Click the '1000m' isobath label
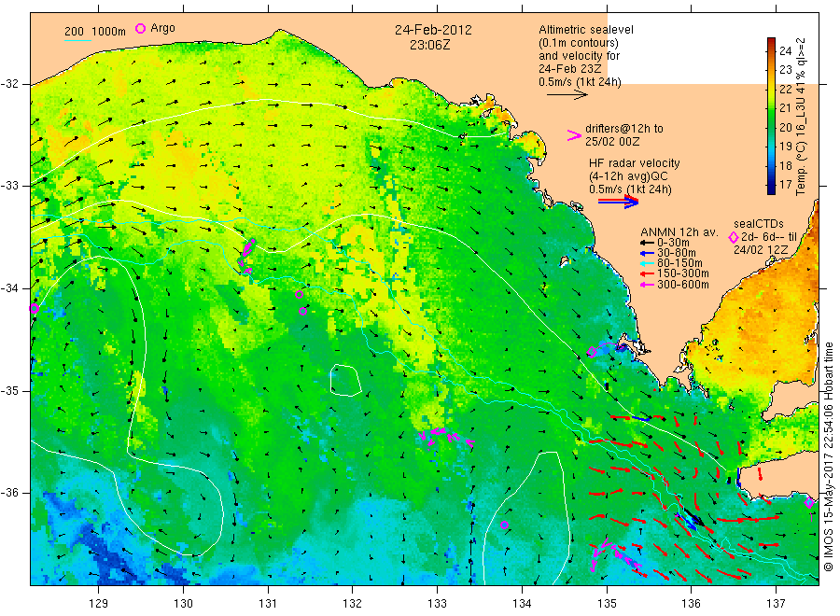 [109, 32]
